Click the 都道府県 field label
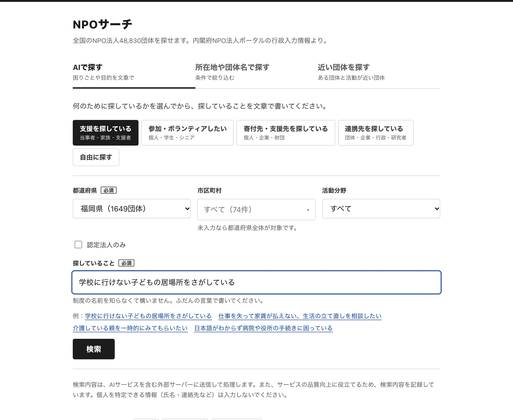Screen dimensions: 513x420 pos(85,191)
